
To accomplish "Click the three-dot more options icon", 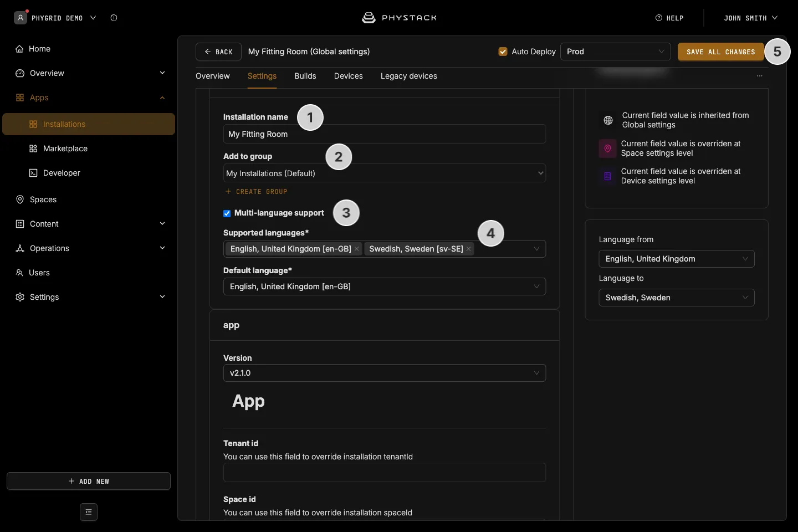I will [x=760, y=76].
